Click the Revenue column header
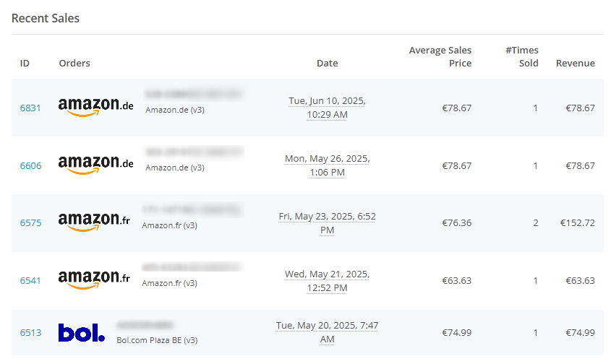Viewport: 611px width, 364px height. 575,63
